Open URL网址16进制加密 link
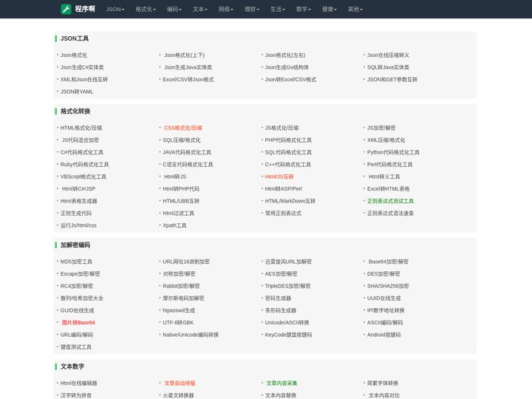This screenshot has height=399, width=532. [x=186, y=262]
